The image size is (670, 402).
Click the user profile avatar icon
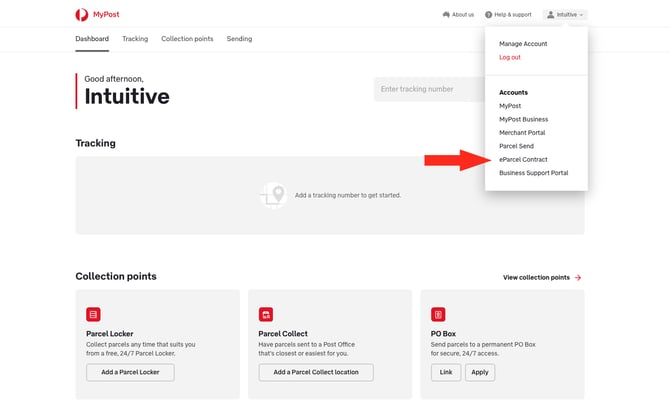pyautogui.click(x=550, y=15)
